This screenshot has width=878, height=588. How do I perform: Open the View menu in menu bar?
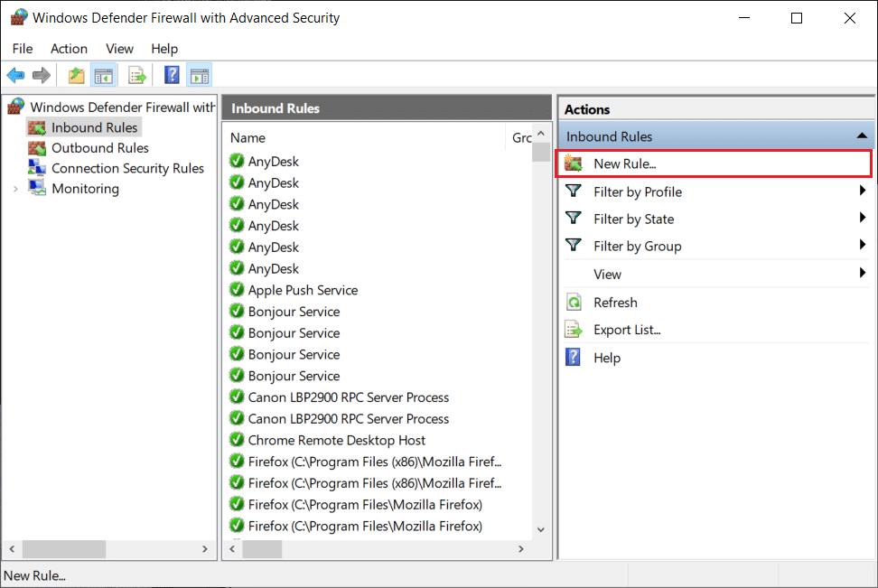119,49
